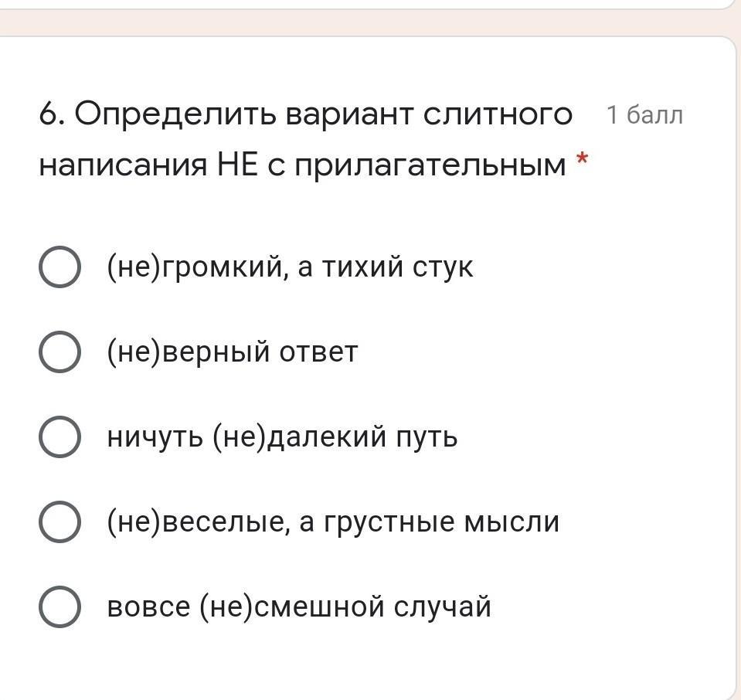Click the answer label "(не)верный ответ"

click(x=232, y=352)
